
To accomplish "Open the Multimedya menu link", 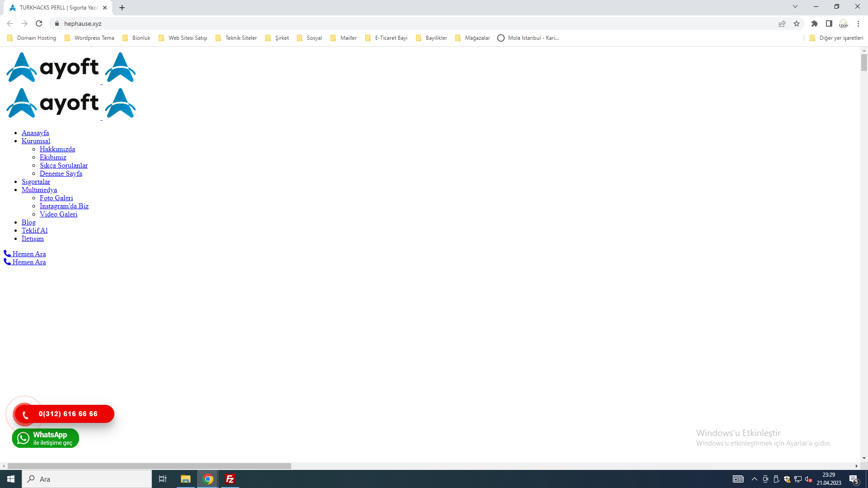I will tap(39, 190).
